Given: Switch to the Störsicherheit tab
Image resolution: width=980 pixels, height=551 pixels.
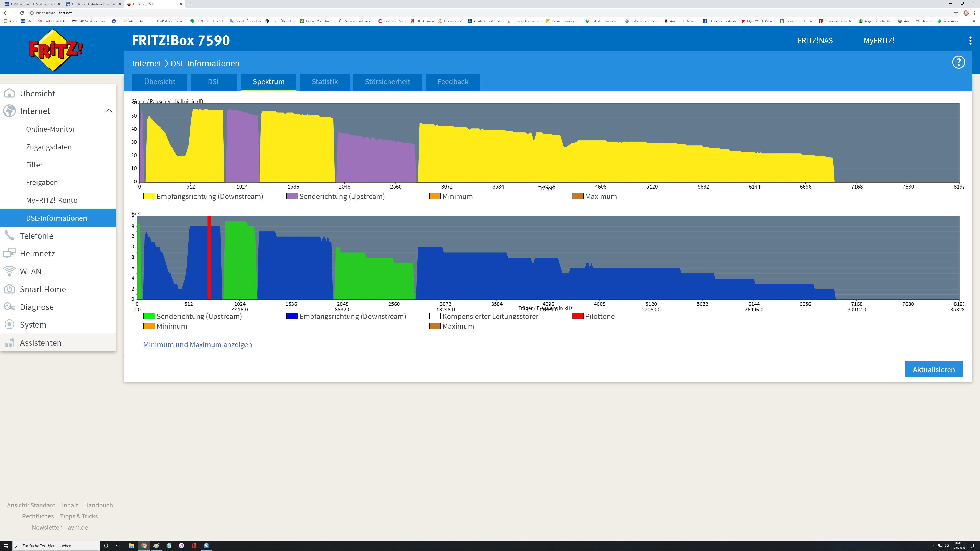Looking at the screenshot, I should tap(387, 82).
